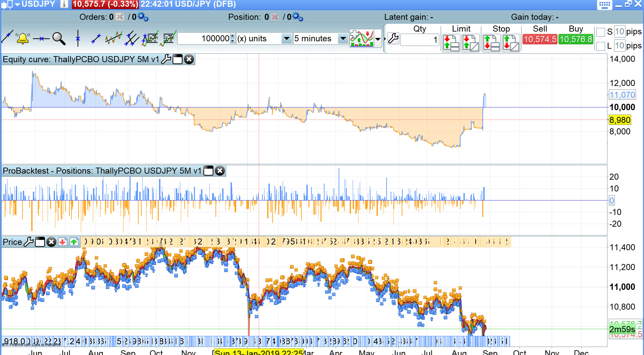Enable the L limit pips checkbox
This screenshot has width=644, height=355.
pyautogui.click(x=601, y=46)
